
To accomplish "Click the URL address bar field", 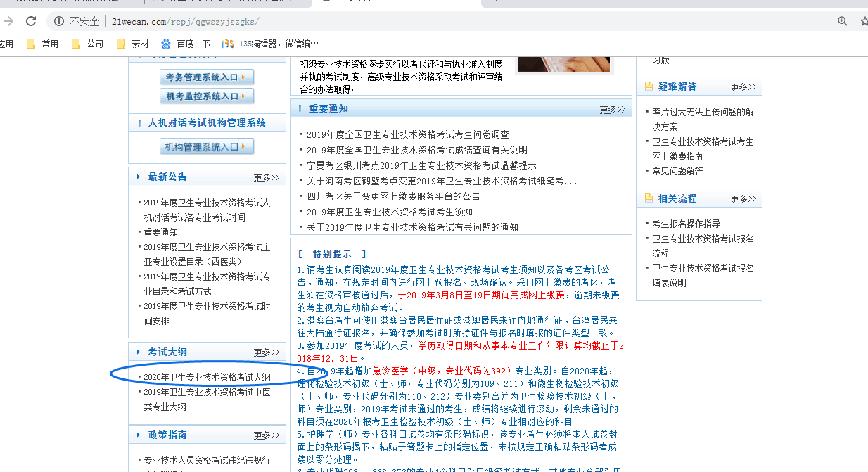I will [422, 21].
